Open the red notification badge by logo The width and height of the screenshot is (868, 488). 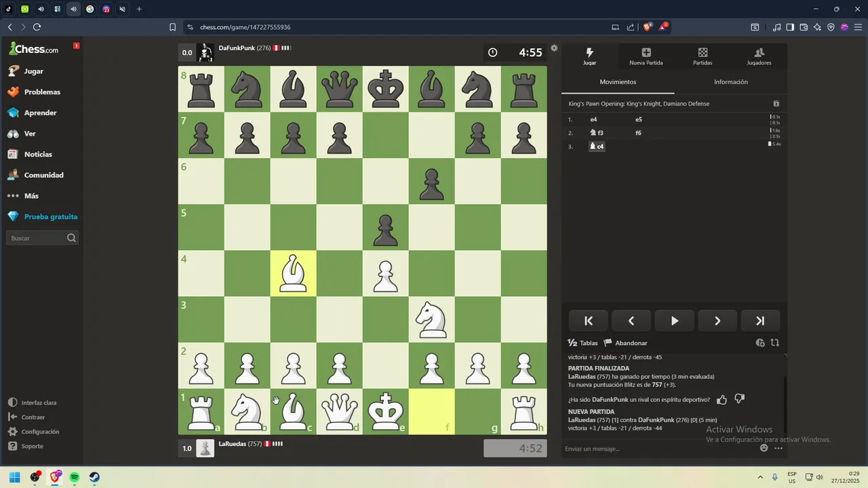[76, 45]
